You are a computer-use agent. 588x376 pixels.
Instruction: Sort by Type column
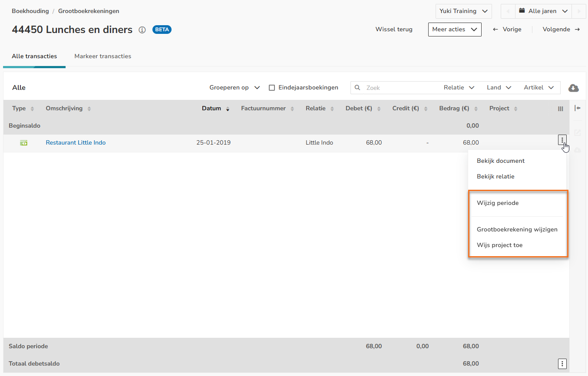click(x=23, y=109)
